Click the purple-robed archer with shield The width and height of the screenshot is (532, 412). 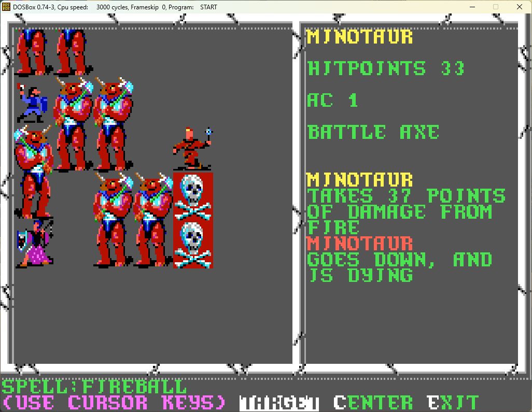35,244
